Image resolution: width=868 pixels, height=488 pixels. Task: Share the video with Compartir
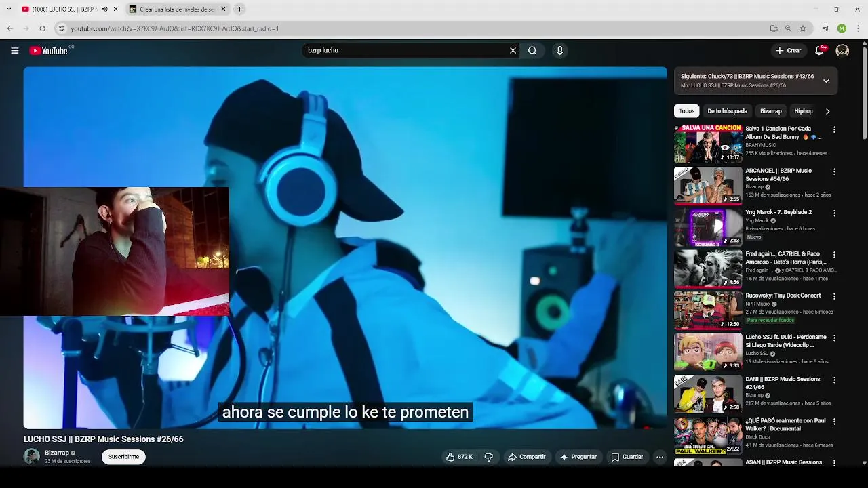point(526,457)
